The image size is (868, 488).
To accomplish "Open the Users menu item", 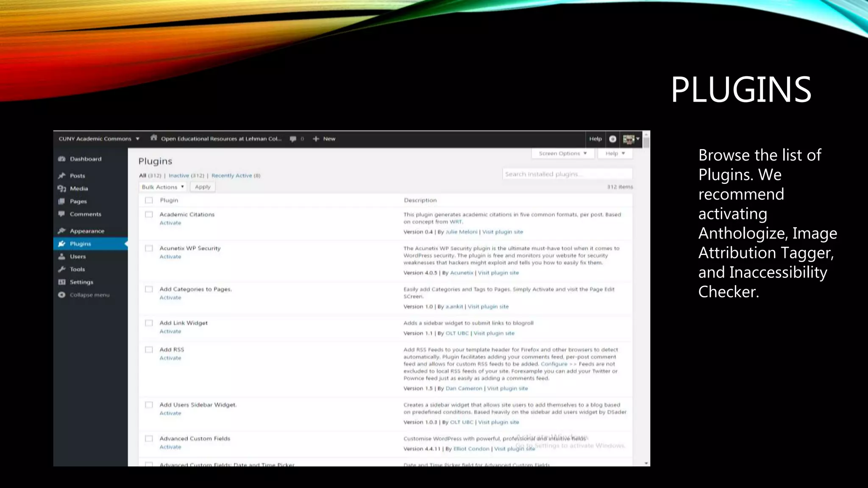I will click(78, 256).
